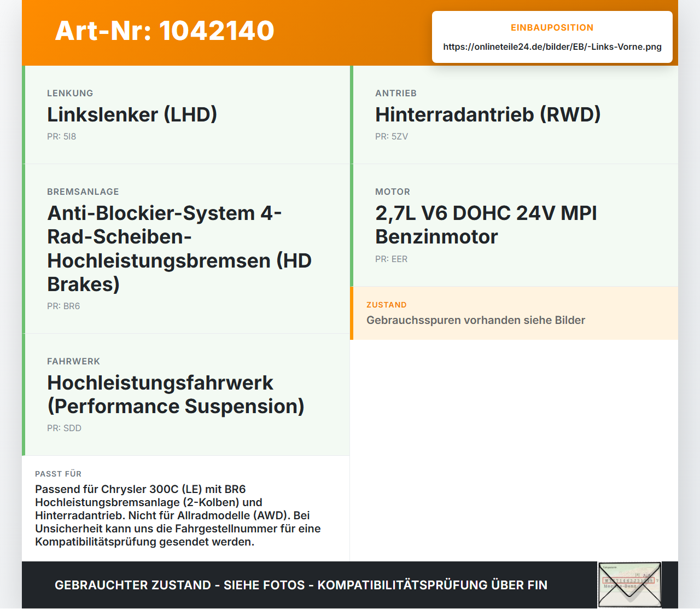Click the envelope VIN request icon in the footer
This screenshot has width=700, height=609.
[629, 585]
